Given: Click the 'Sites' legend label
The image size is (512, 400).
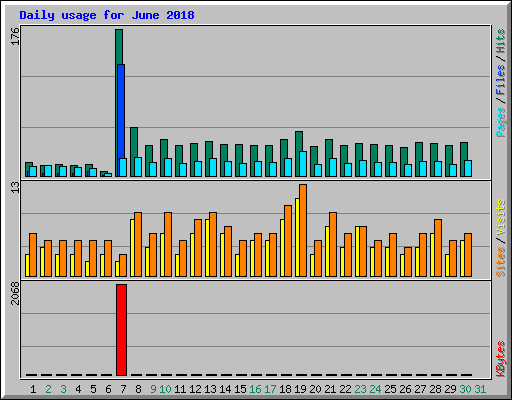Looking at the screenshot, I should (x=500, y=262).
